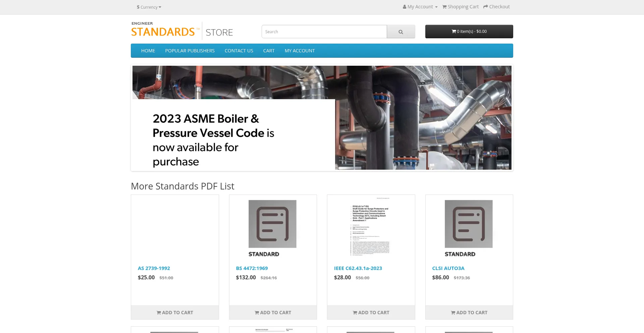The image size is (644, 333).
Task: Open the Contact Us menu item
Action: coord(239,51)
